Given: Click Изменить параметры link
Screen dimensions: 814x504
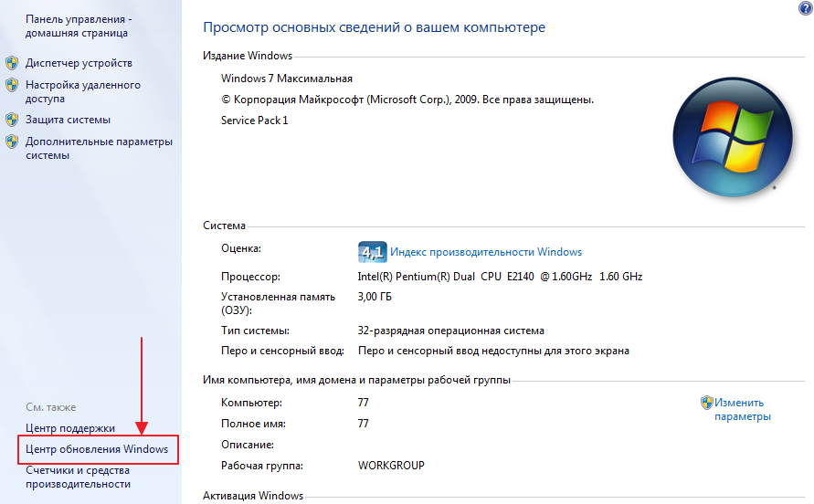Looking at the screenshot, I should [x=742, y=409].
